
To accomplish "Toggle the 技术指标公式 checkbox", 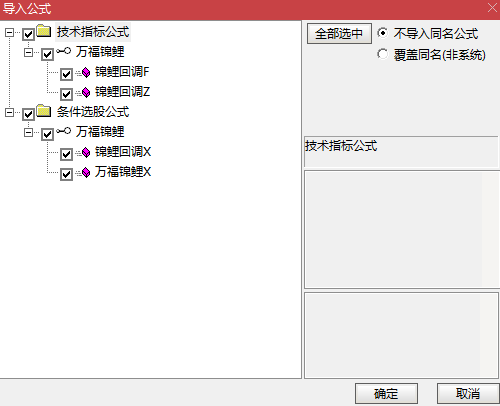I will coord(28,34).
